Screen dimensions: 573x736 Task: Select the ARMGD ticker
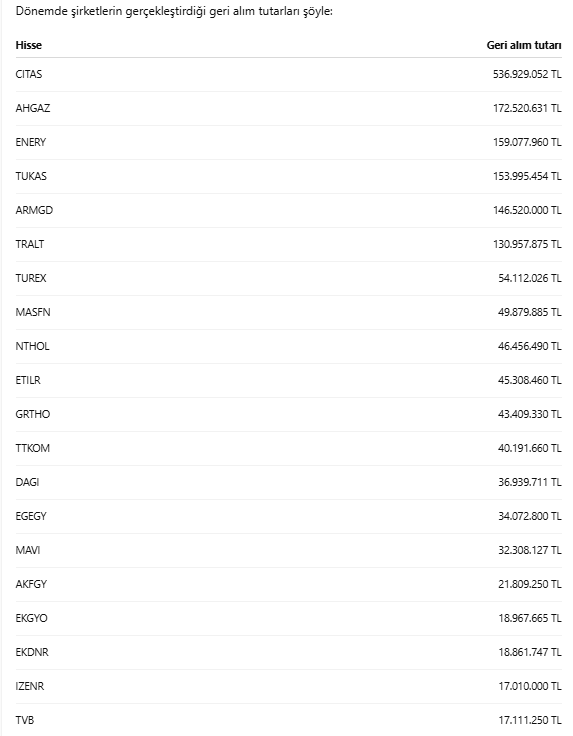coord(34,210)
